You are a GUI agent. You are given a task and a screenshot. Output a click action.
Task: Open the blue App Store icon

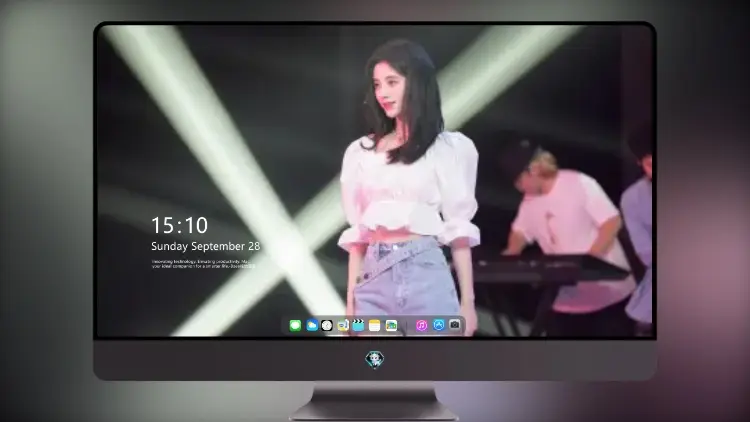click(439, 325)
